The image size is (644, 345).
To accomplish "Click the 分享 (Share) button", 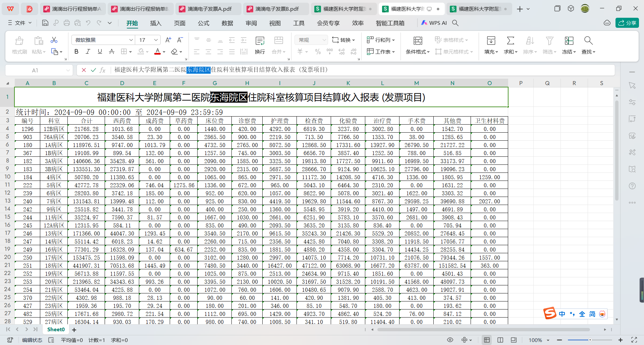I will point(627,23).
